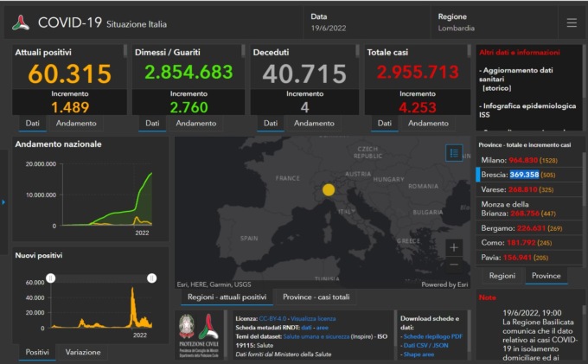
Task: Click the yellow Lombardia marker on map
Action: [329, 189]
